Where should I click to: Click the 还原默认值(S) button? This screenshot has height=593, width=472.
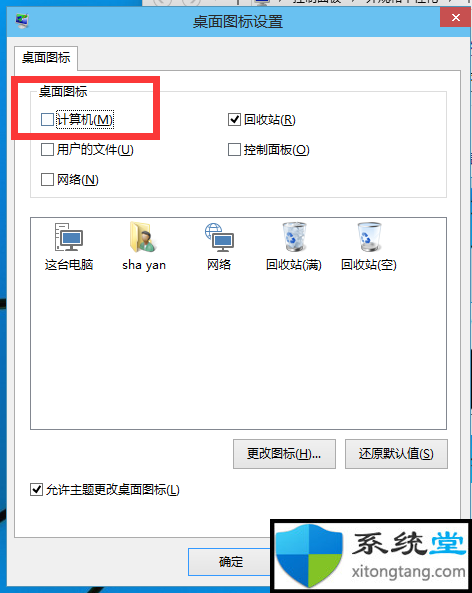click(396, 454)
